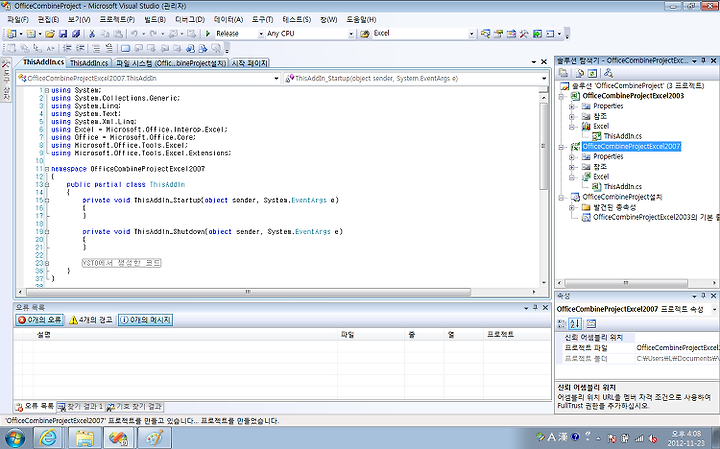
Task: Toggle auto-hide pin on 오류 목록 panel
Action: click(535, 308)
